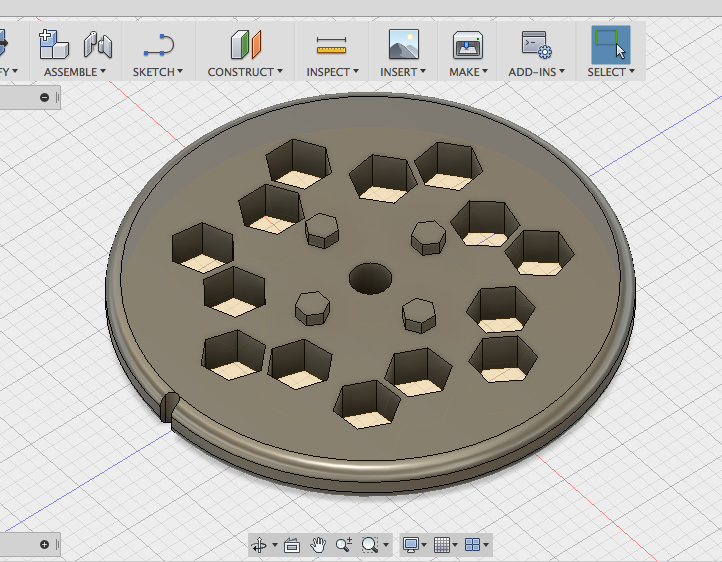This screenshot has width=722, height=562.
Task: Collapse the browser panel with minus button
Action: point(45,97)
